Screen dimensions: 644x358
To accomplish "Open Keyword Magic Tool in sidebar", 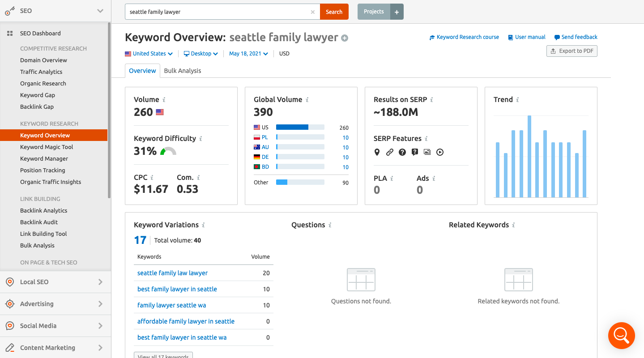I will (47, 147).
